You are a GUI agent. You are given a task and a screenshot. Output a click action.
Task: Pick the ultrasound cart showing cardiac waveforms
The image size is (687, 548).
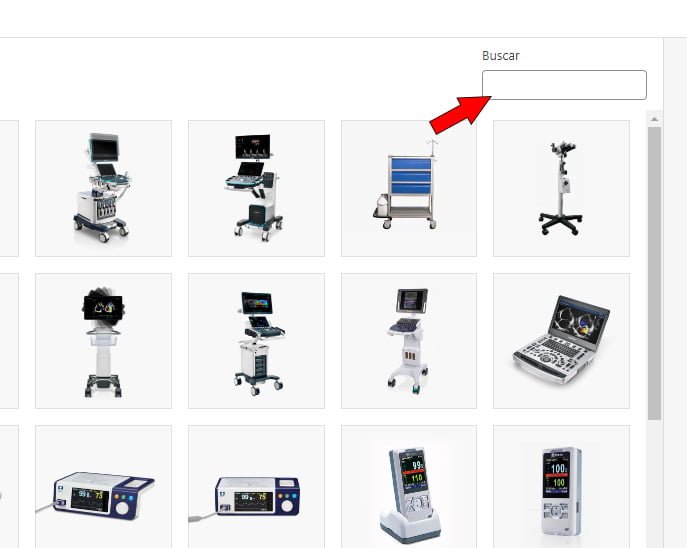pos(256,188)
